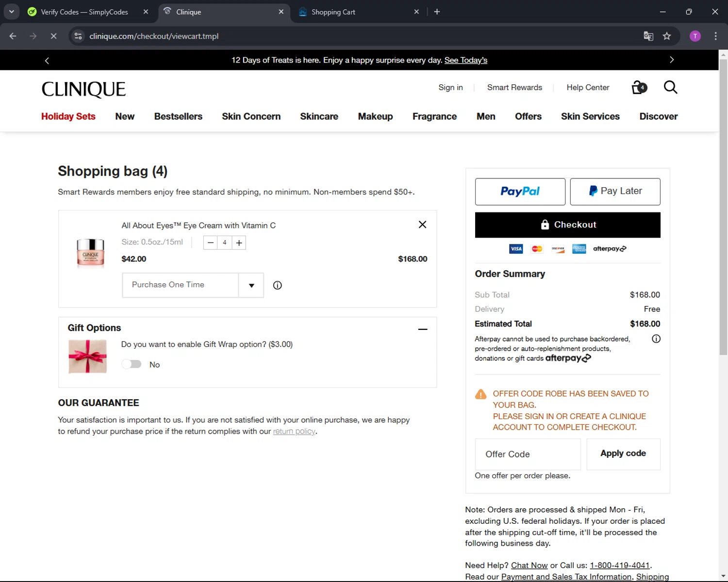728x582 pixels.
Task: Open the Purchase One Time dropdown
Action: [193, 285]
